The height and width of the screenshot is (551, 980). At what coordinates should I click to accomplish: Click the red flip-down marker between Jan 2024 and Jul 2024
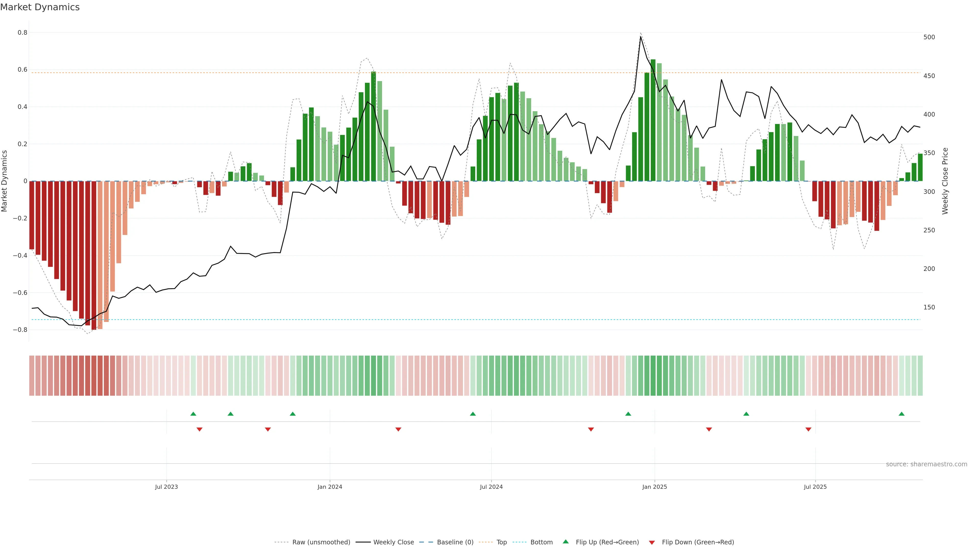click(398, 429)
